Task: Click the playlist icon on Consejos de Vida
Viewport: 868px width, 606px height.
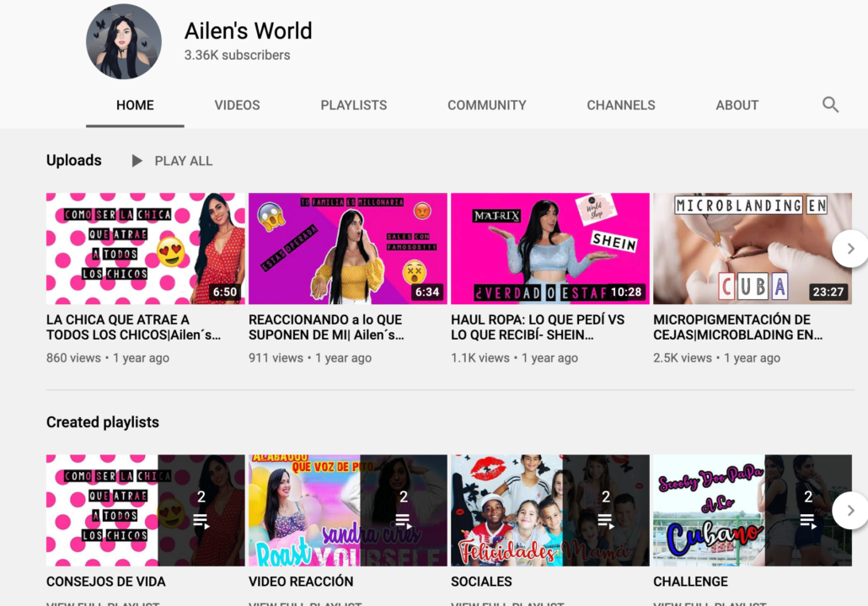Action: tap(201, 522)
